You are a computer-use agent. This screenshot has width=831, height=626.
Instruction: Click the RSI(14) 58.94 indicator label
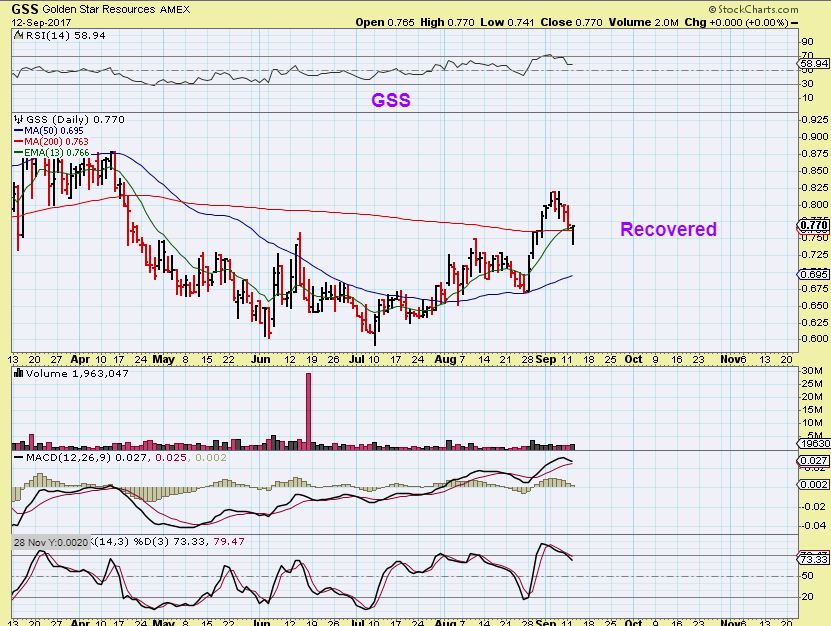pyautogui.click(x=60, y=36)
